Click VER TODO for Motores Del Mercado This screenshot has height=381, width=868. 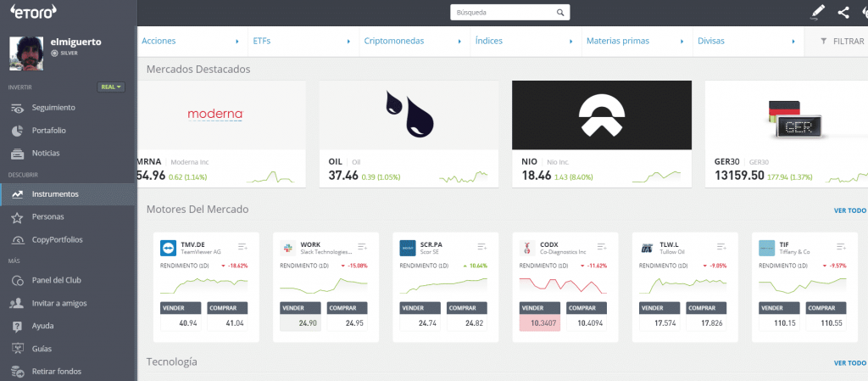click(x=849, y=211)
